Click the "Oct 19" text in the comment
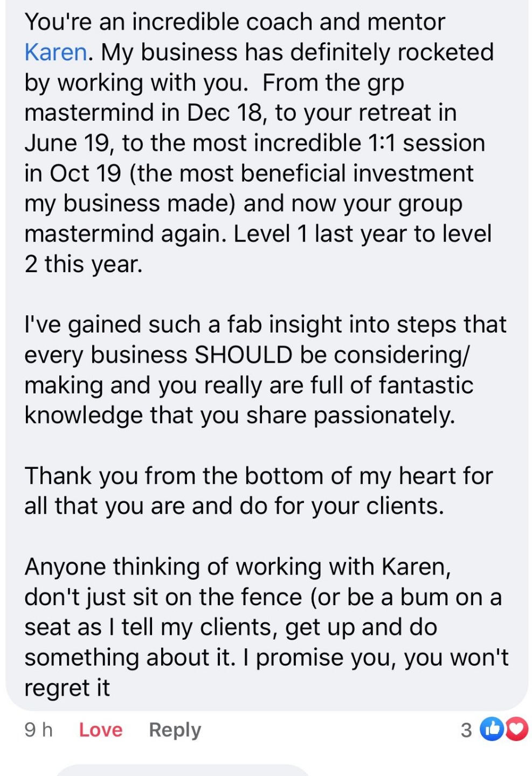This screenshot has width=532, height=776. coord(86,174)
